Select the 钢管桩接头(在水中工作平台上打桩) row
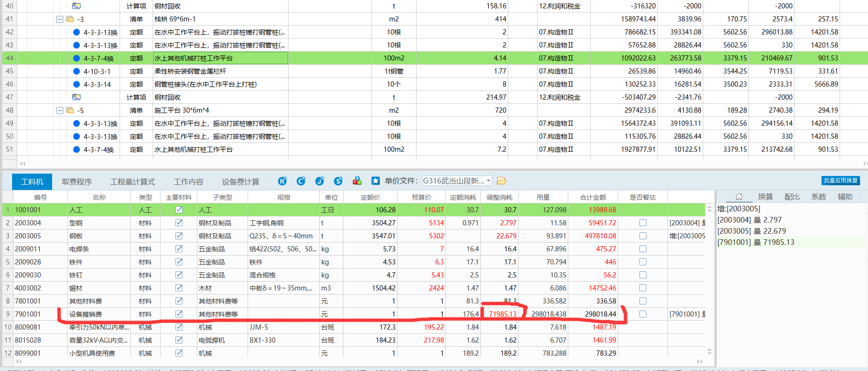This screenshot has height=371, width=868. coord(434,84)
